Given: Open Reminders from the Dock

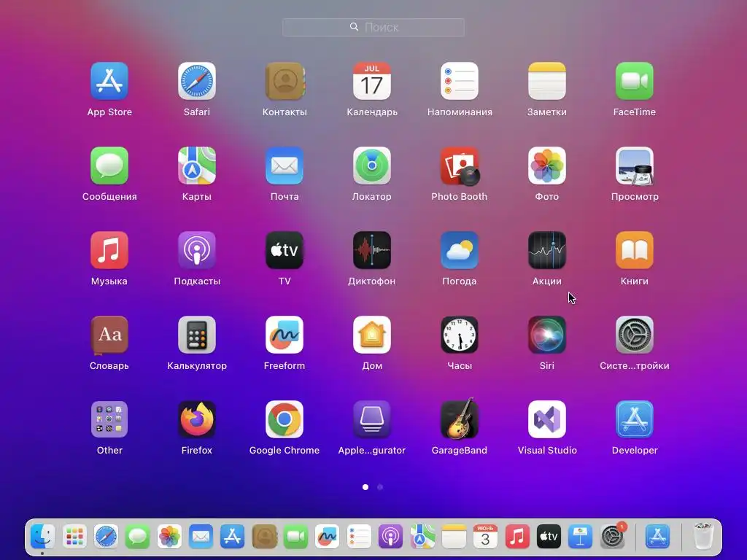Looking at the screenshot, I should point(359,537).
